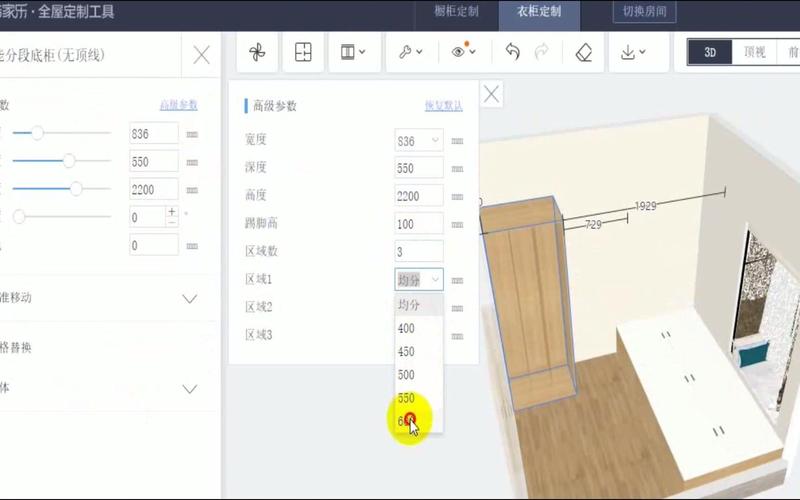
Task: Click the fan-shaped icon in the toolbar
Action: point(257,53)
